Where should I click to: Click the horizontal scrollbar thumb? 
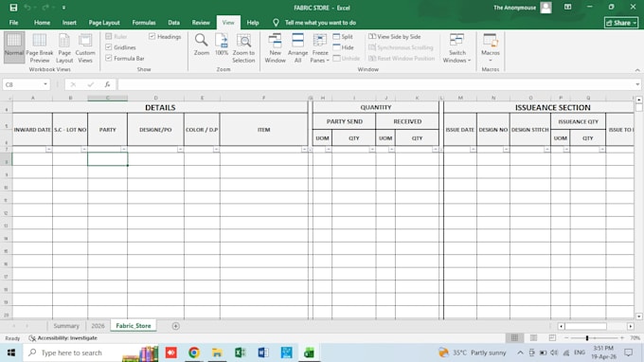(x=585, y=326)
